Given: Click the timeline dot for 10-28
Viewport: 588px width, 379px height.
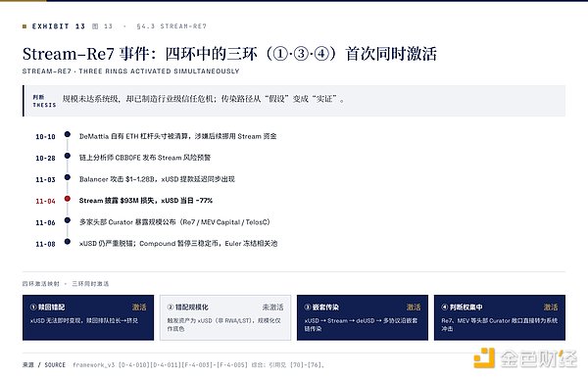Looking at the screenshot, I should [67, 156].
